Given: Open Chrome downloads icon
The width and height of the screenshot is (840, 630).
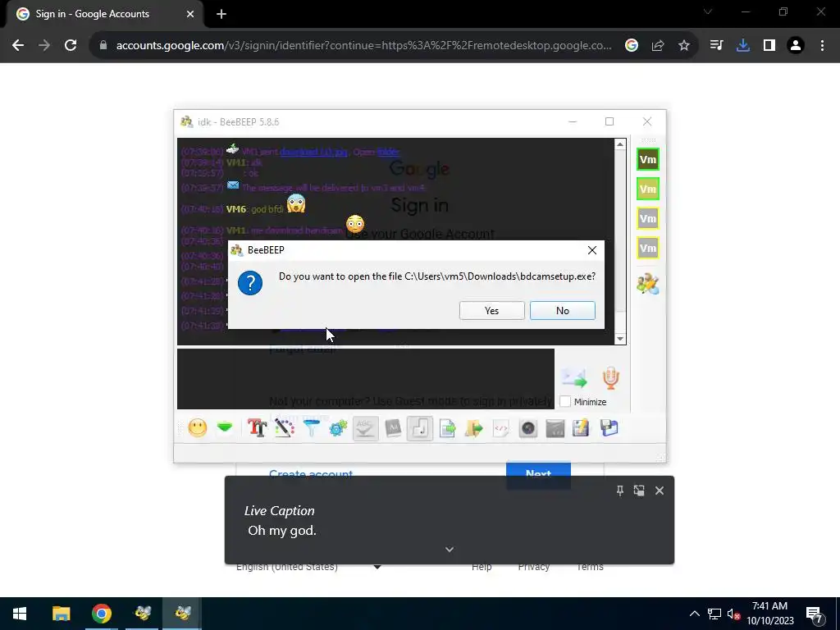Looking at the screenshot, I should click(743, 46).
